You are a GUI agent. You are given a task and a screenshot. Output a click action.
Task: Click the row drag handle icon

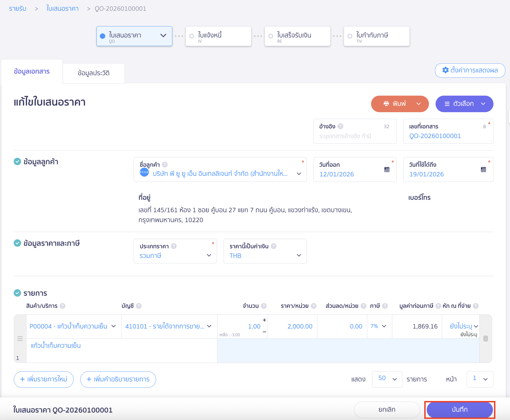(20, 338)
